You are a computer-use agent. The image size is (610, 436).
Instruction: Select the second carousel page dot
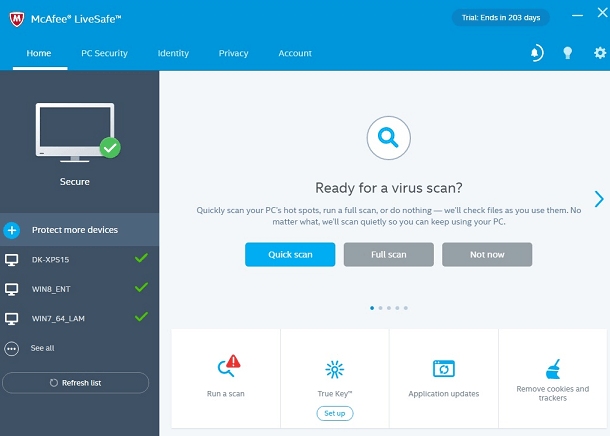(x=380, y=308)
